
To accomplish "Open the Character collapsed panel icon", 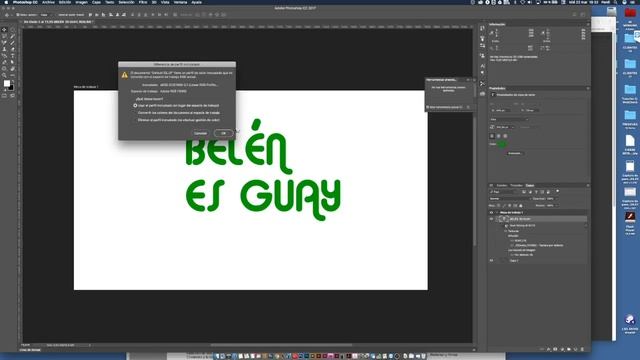I will coord(482,65).
